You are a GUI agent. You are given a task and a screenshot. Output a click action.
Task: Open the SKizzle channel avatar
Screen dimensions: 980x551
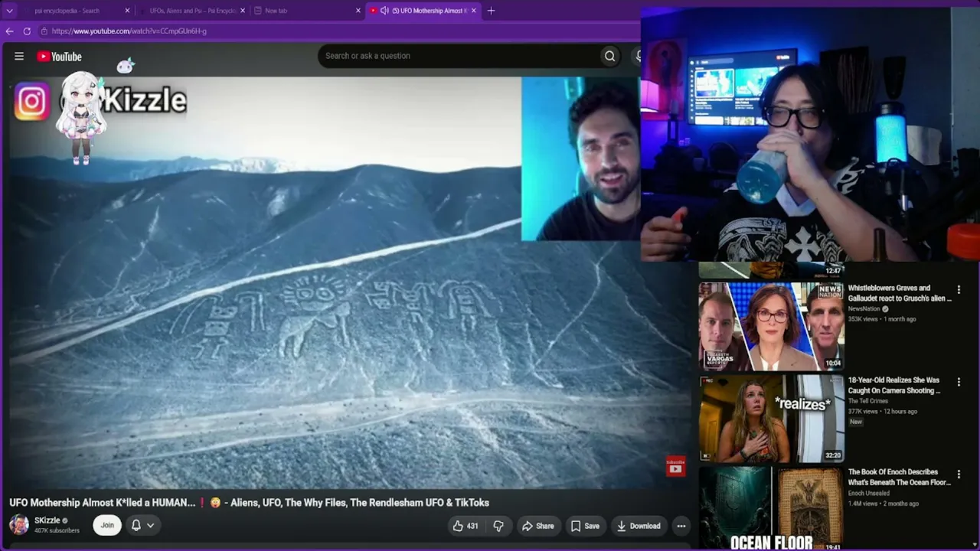[x=19, y=525]
